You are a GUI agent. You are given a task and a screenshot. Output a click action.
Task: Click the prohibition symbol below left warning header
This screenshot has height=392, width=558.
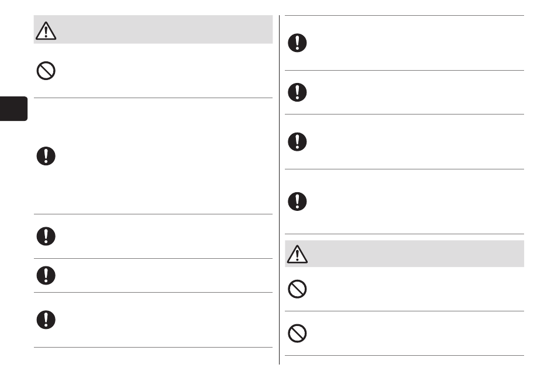pos(46,71)
